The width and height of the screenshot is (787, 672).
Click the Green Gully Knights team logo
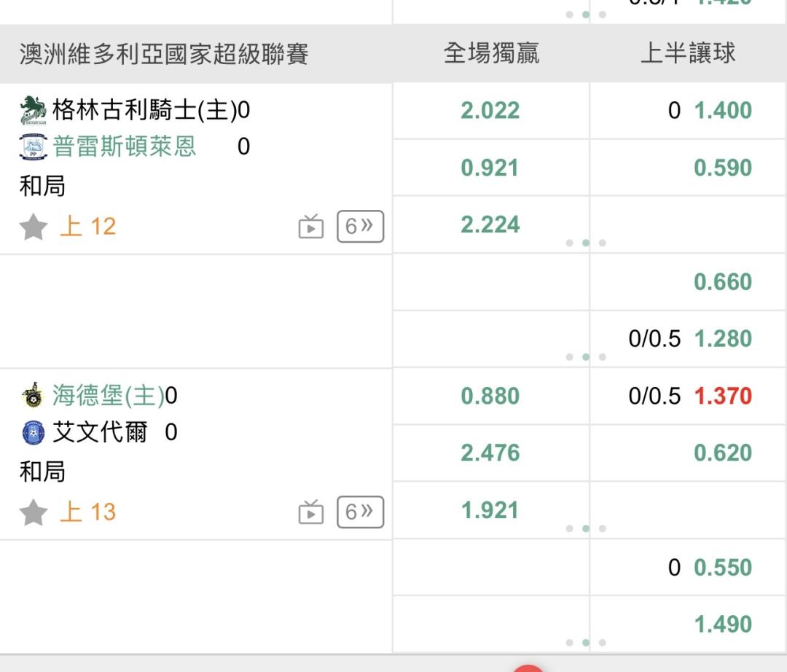pyautogui.click(x=33, y=110)
